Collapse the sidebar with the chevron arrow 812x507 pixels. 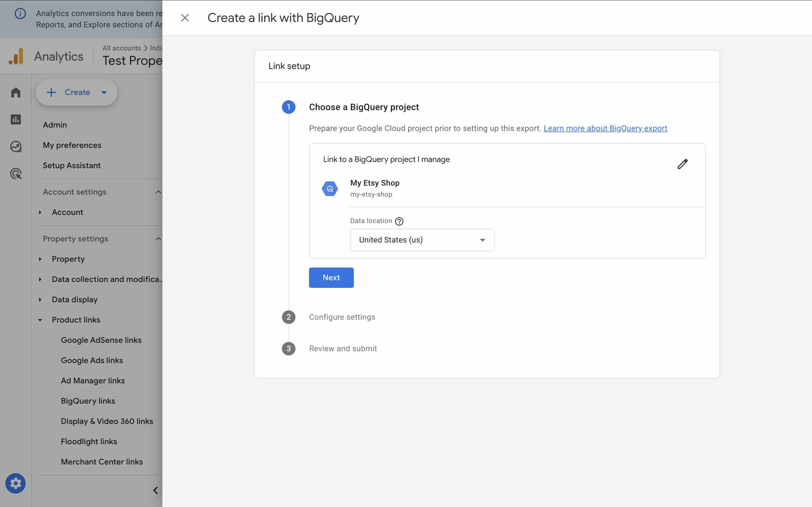click(x=155, y=490)
